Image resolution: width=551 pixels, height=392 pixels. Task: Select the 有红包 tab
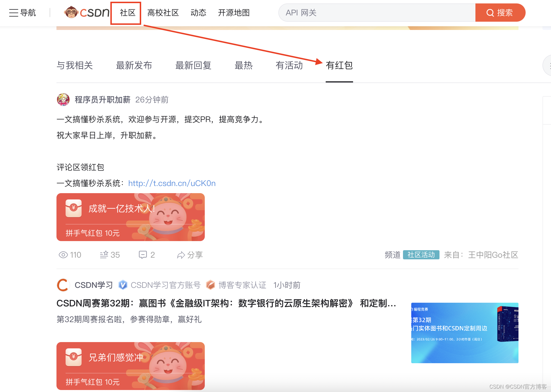click(339, 65)
